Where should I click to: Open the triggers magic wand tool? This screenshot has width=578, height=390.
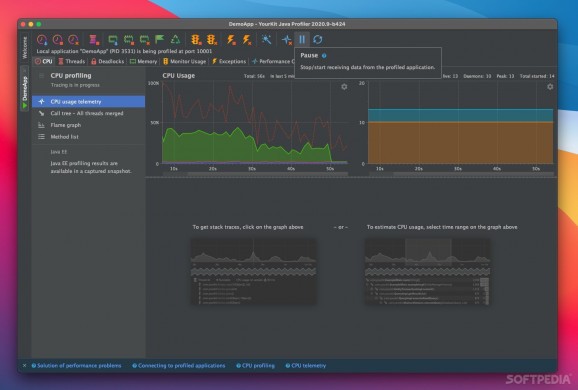click(x=267, y=39)
